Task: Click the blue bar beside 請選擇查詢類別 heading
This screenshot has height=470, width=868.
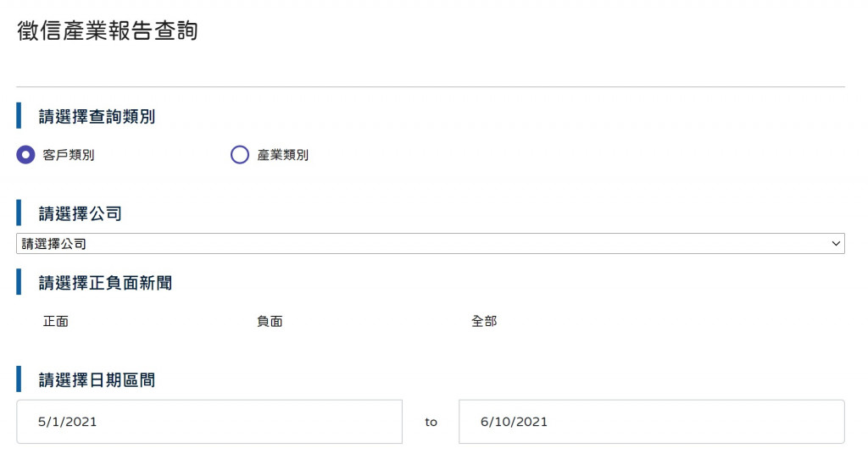Action: click(x=19, y=116)
